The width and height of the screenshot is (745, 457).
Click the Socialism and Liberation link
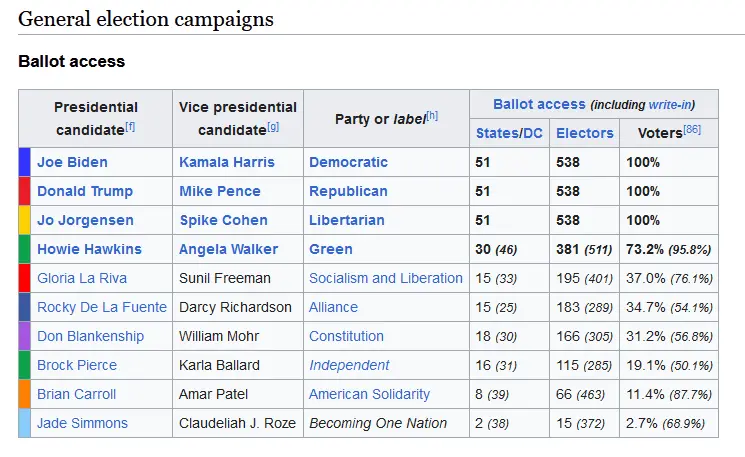tap(386, 278)
